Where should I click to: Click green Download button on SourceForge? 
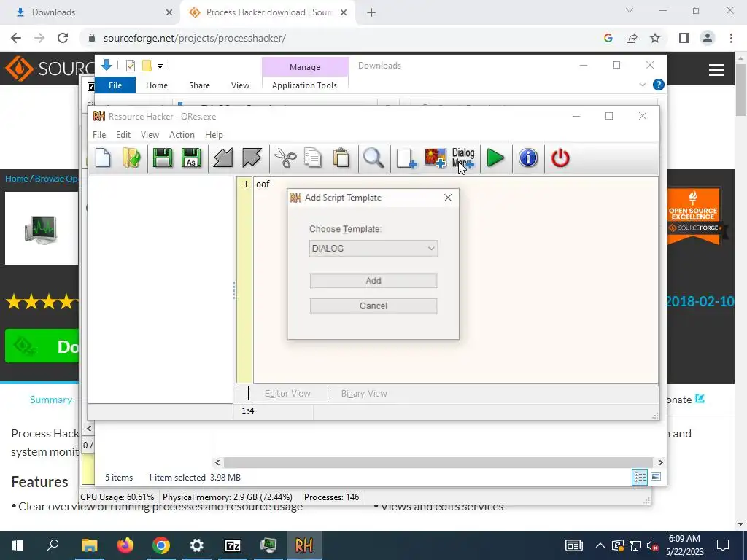(x=42, y=346)
